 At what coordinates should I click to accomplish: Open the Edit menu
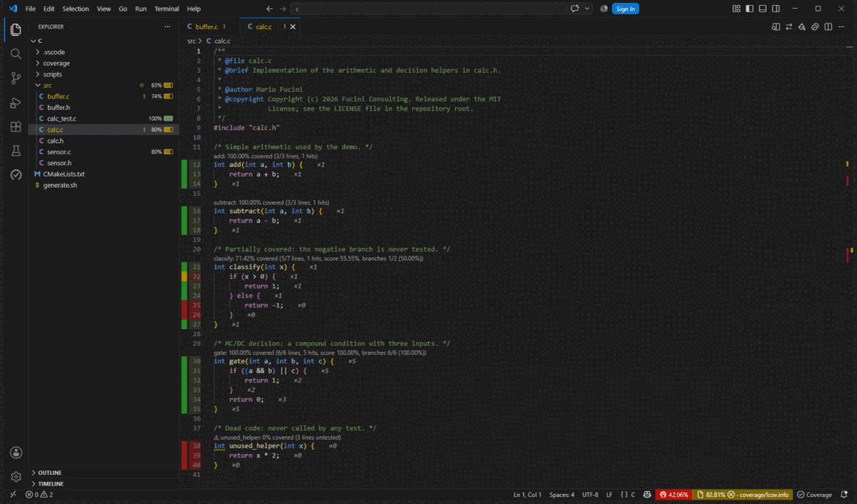[49, 9]
